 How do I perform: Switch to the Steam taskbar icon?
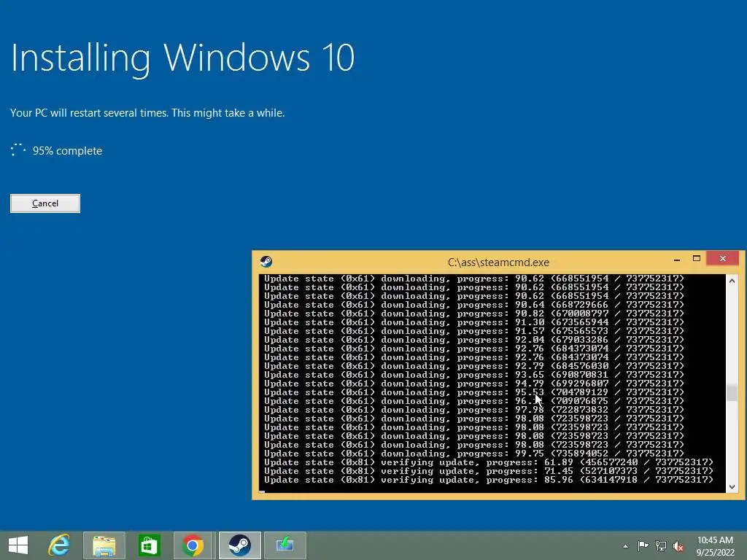click(x=239, y=545)
